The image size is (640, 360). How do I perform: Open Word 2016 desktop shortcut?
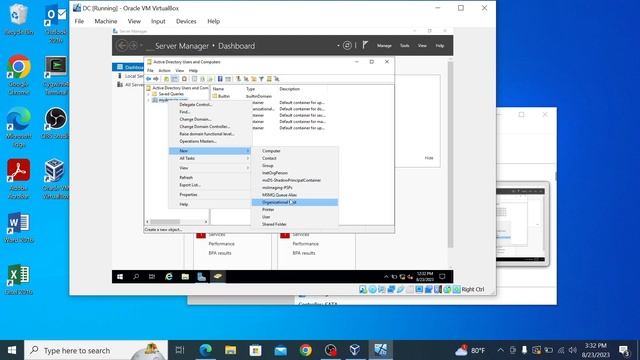click(18, 227)
